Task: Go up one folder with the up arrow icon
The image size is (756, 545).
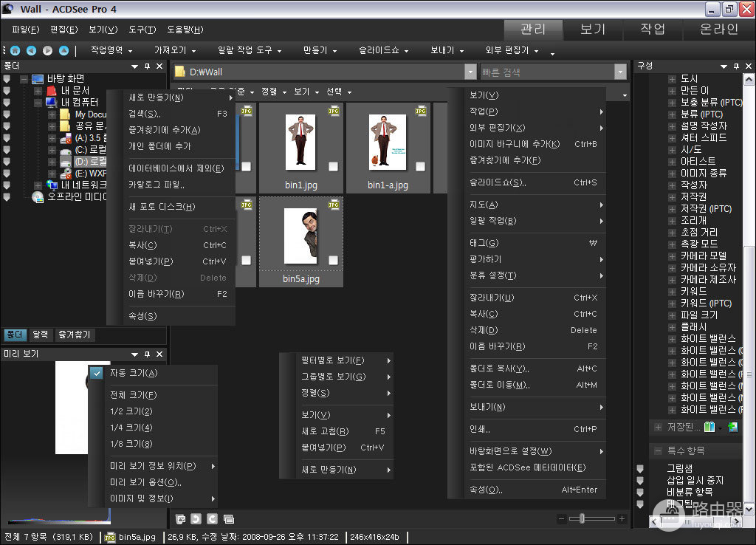Action: pyautogui.click(x=63, y=51)
